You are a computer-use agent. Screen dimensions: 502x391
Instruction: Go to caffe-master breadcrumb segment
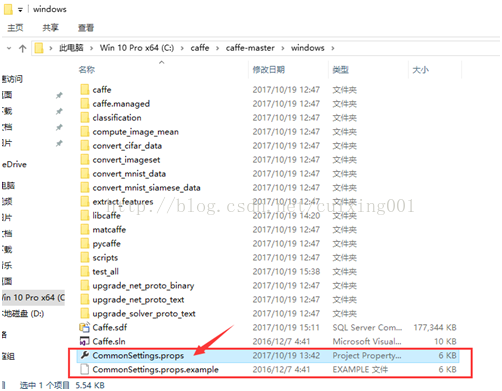(250, 48)
